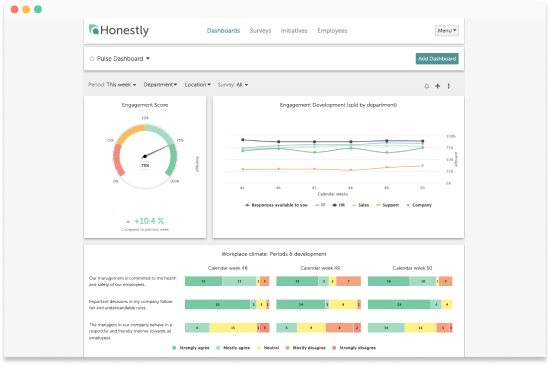Expand the Location filter
This screenshot has width=550, height=365.
click(197, 85)
